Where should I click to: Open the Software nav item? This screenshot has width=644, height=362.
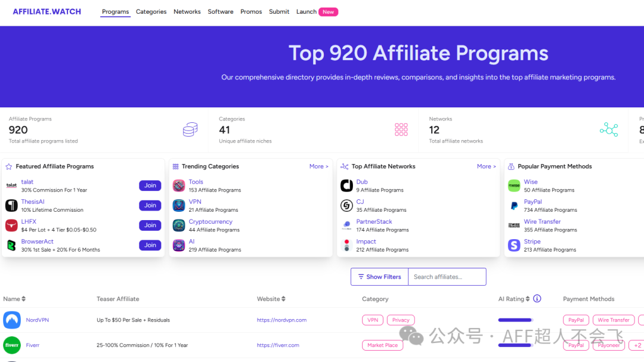pos(221,12)
